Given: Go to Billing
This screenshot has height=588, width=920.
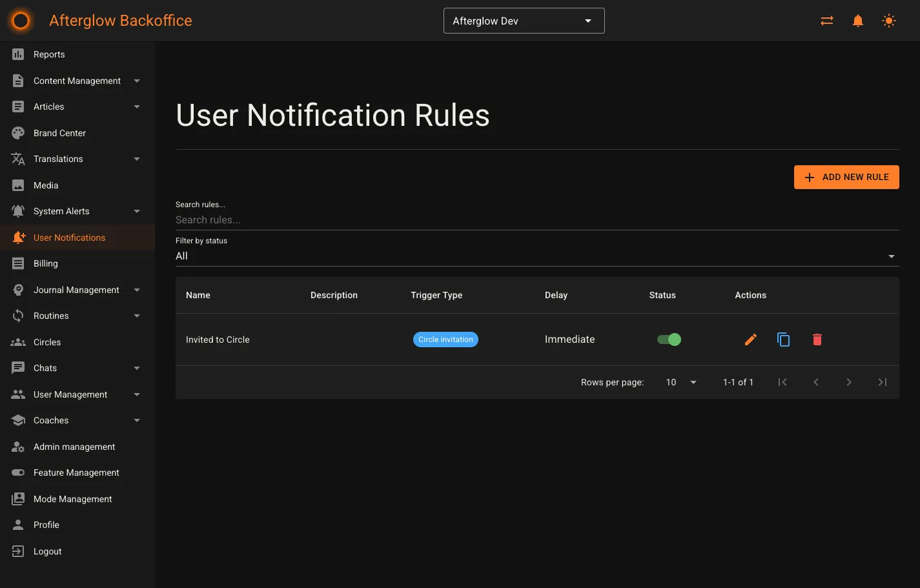Looking at the screenshot, I should (x=46, y=263).
